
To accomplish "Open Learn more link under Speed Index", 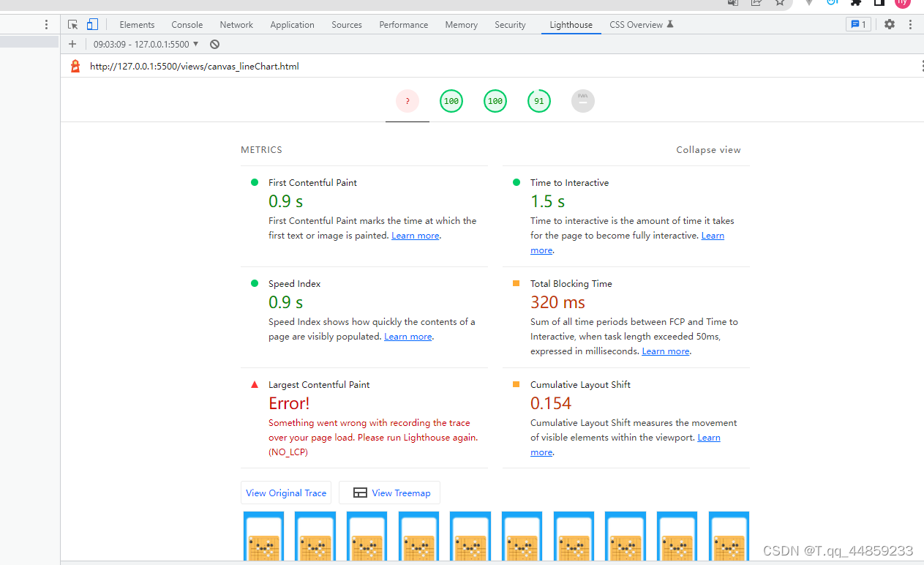I will coord(408,337).
